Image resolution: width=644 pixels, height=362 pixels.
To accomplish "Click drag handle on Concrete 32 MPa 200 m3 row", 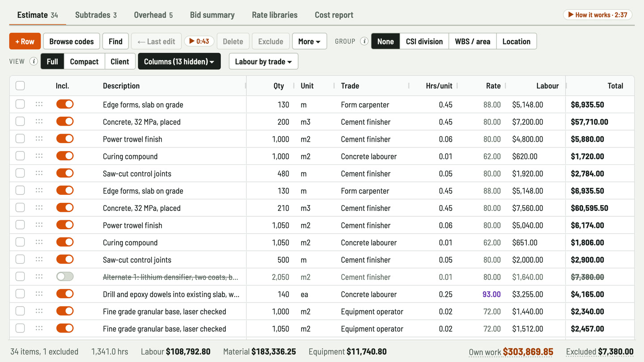I will pyautogui.click(x=39, y=122).
